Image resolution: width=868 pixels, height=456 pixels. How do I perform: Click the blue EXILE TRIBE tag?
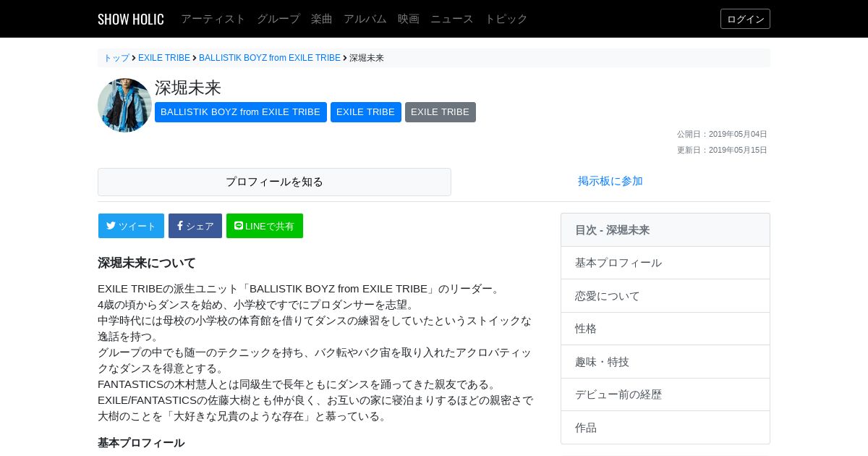pos(366,112)
